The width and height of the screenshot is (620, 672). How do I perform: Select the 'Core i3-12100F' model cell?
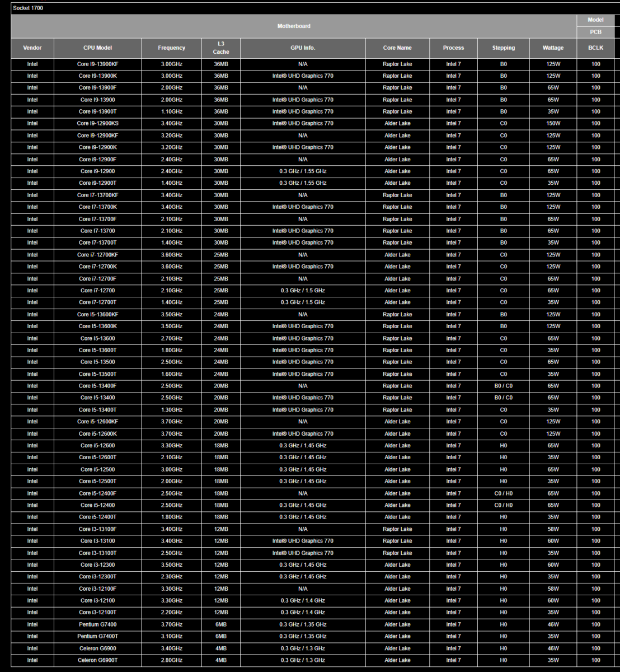98,589
